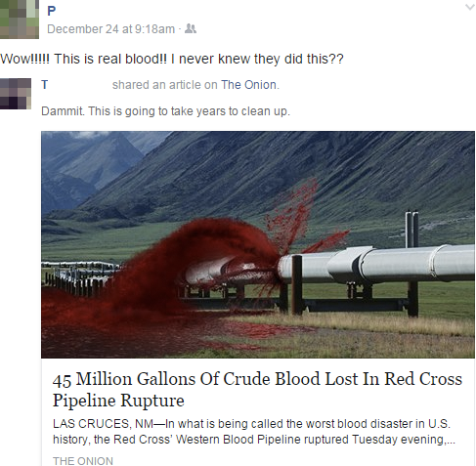Select the Wow This is real blood text
Image resolution: width=476 pixels, height=466 pixels.
[x=172, y=59]
